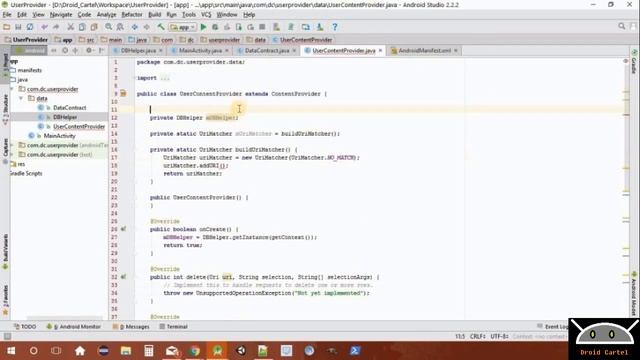The image size is (640, 360).
Task: Click the Scroll from Source target icon
Action: click(x=65, y=50)
